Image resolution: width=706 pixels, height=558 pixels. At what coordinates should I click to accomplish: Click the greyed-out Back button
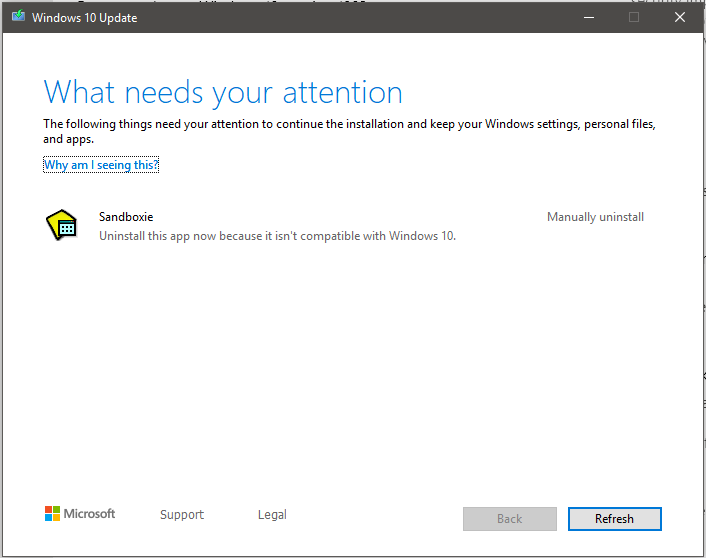510,519
